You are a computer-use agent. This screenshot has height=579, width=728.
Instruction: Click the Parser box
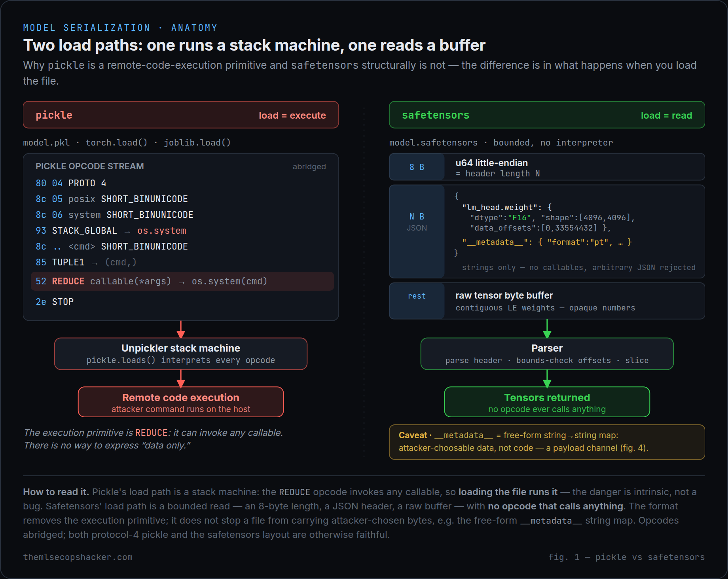(547, 354)
